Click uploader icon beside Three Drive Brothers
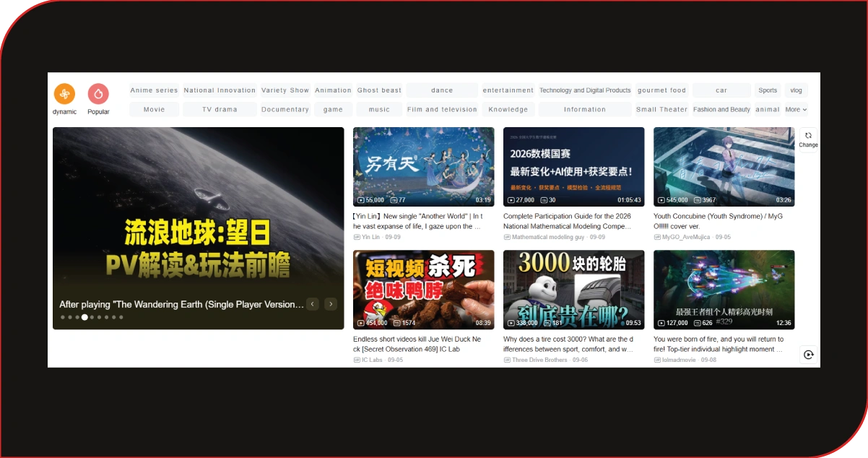The width and height of the screenshot is (868, 458). [x=507, y=360]
